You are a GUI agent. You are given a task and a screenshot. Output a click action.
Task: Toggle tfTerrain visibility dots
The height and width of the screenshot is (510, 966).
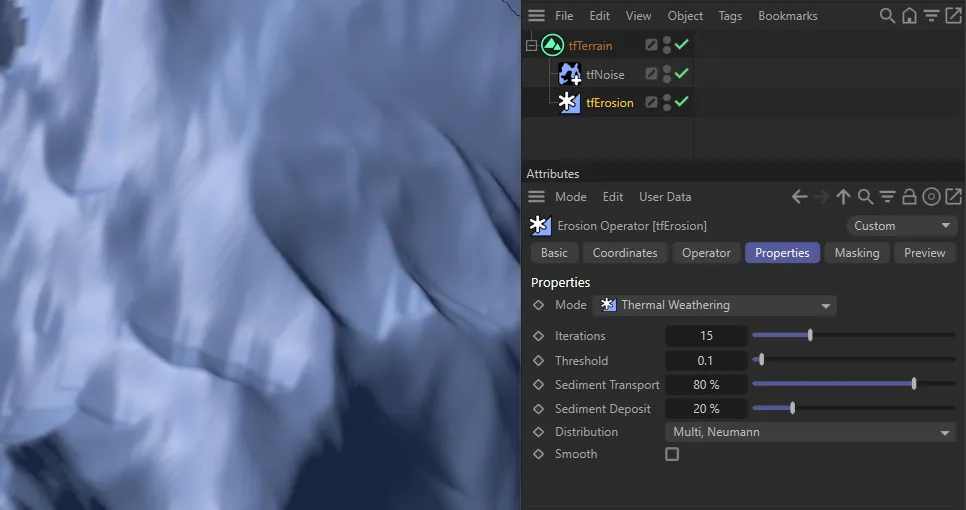(667, 45)
